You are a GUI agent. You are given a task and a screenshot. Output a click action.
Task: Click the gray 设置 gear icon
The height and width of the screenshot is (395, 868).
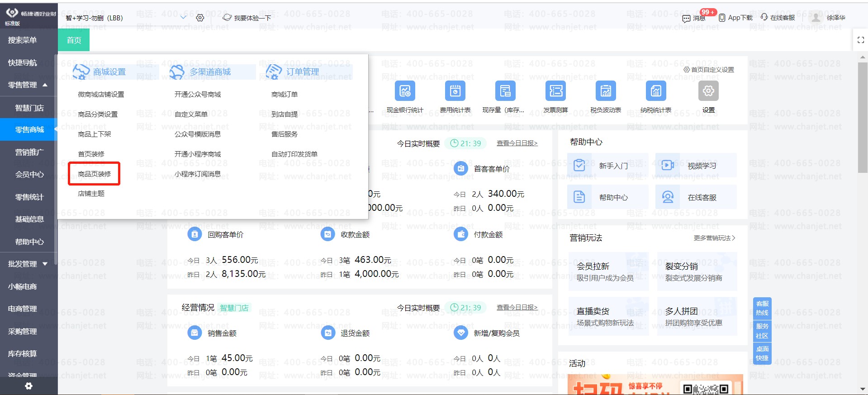(x=708, y=91)
